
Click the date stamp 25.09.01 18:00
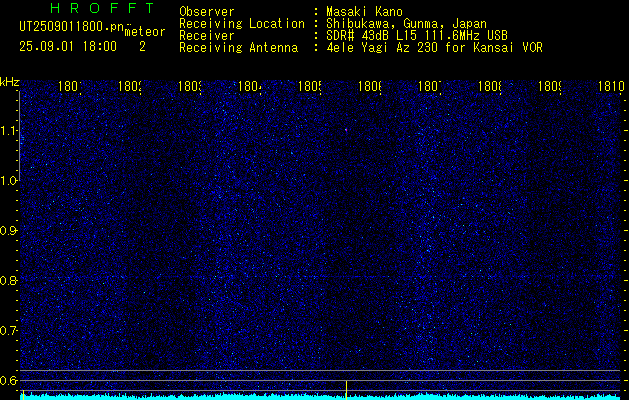(68, 47)
